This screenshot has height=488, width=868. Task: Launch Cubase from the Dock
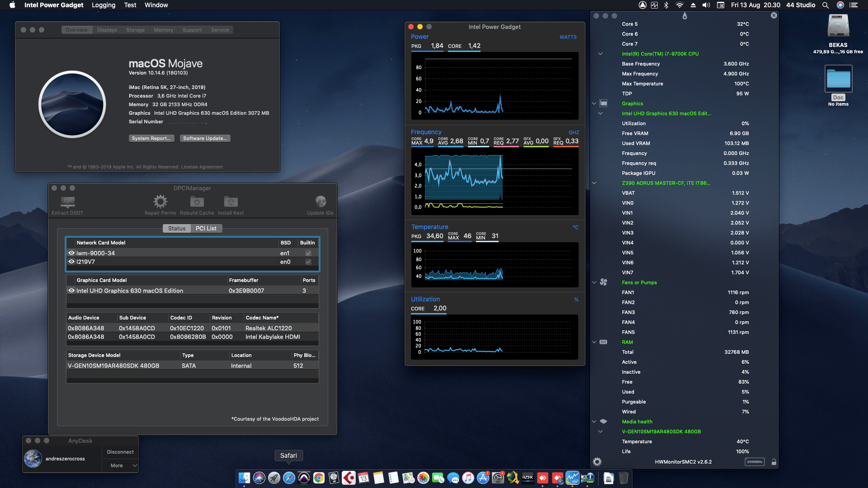tap(349, 478)
